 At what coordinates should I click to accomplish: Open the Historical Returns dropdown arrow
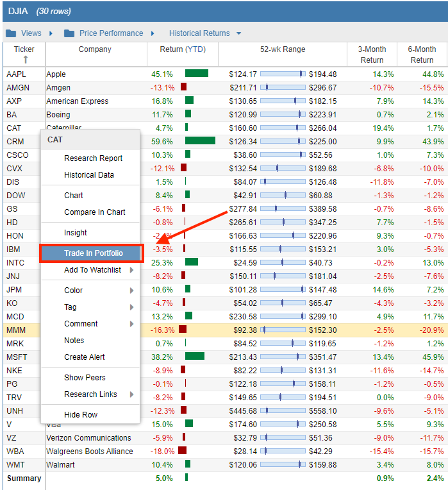tap(239, 33)
